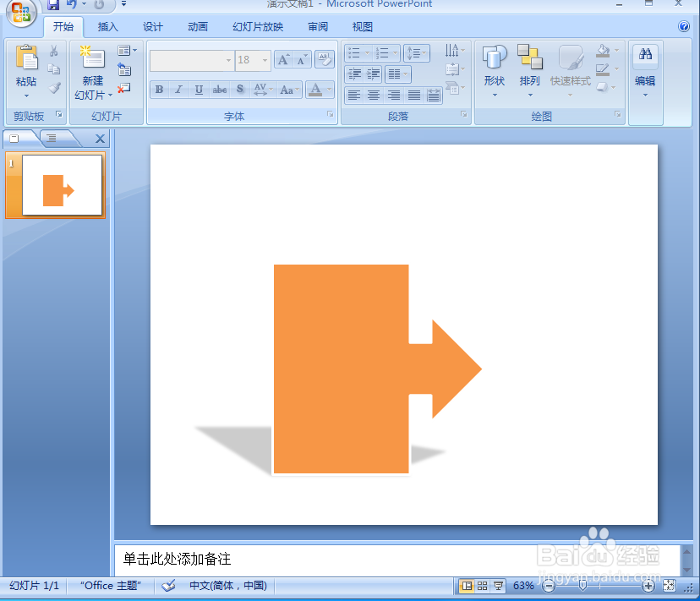Toggle Underline formatting
700x601 pixels.
click(x=199, y=90)
